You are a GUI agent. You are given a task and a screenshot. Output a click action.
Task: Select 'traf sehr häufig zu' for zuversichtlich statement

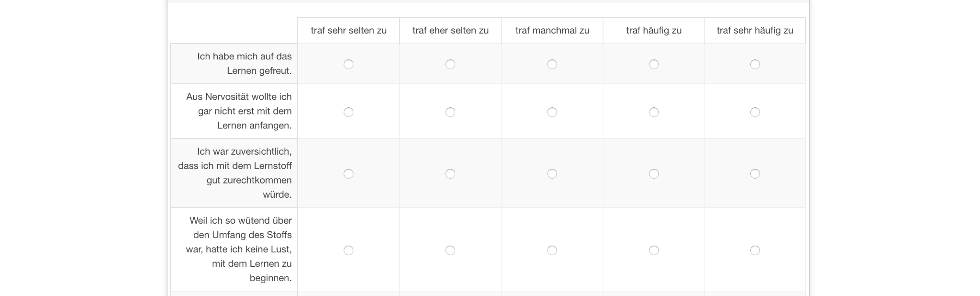pos(755,174)
